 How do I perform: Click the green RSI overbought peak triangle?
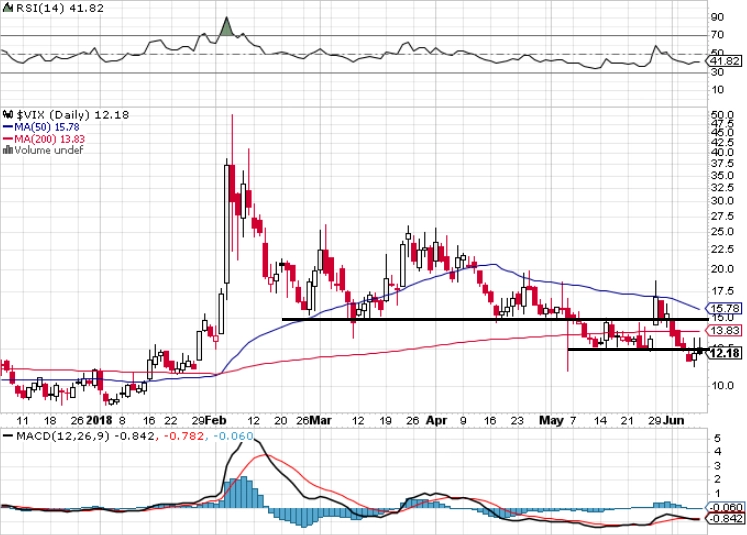[x=227, y=27]
